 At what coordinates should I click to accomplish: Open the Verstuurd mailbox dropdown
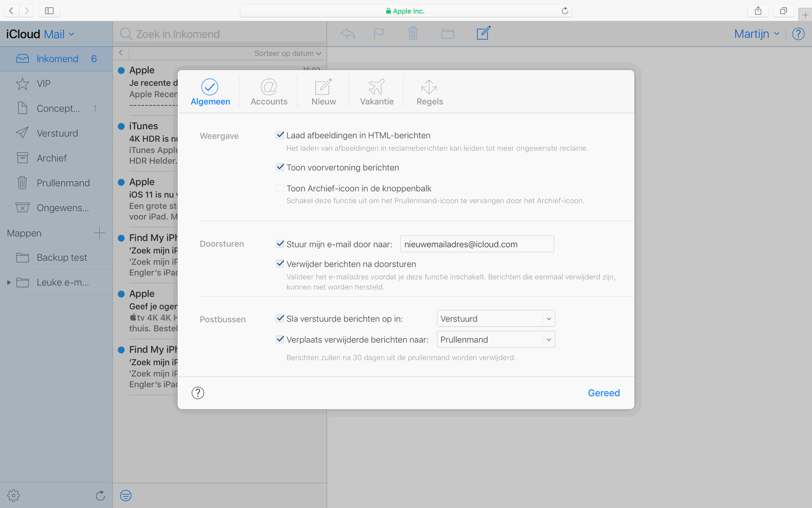tap(496, 319)
